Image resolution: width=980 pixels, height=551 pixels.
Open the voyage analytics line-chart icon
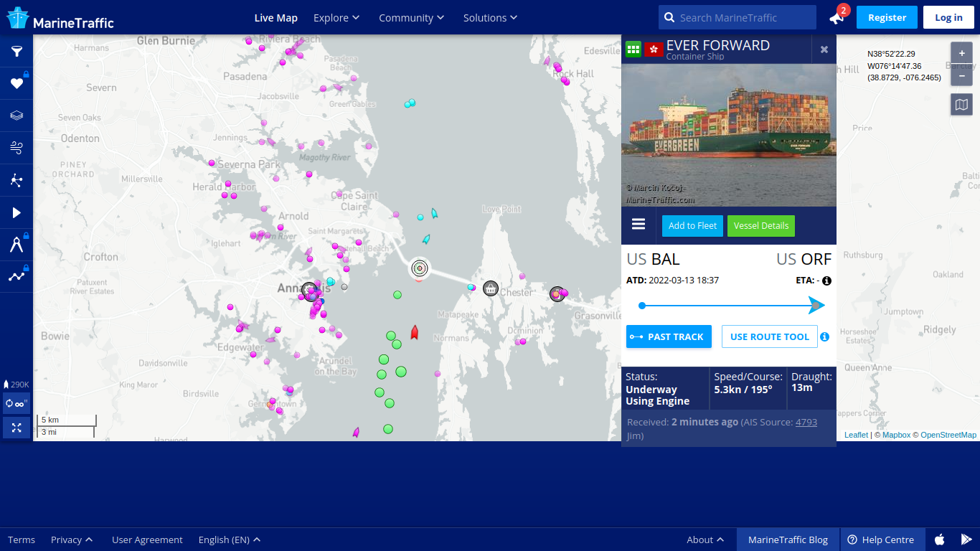click(17, 276)
